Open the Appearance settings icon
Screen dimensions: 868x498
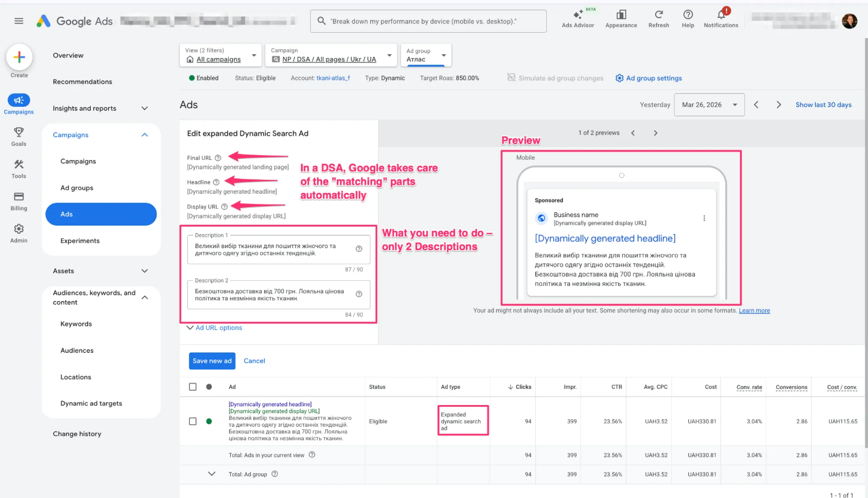click(x=621, y=15)
